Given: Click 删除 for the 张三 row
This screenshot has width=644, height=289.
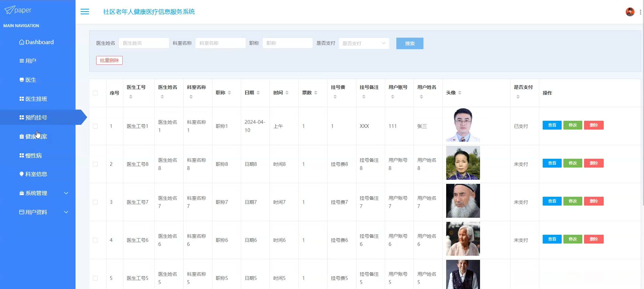Looking at the screenshot, I should click(594, 125).
